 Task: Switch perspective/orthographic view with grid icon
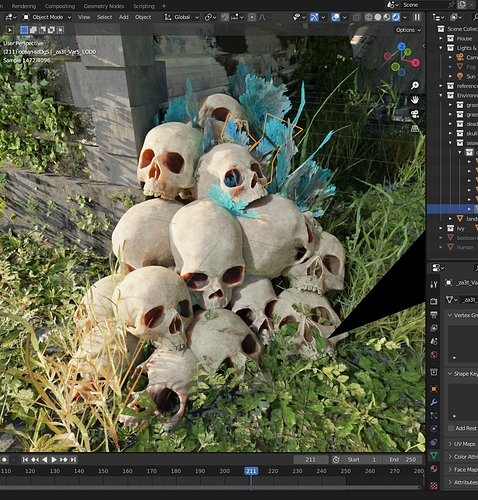click(x=415, y=128)
